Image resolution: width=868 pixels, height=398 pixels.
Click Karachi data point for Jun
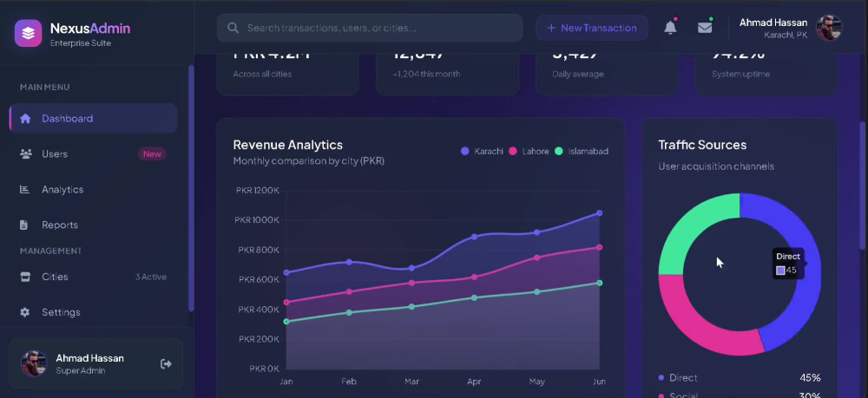click(x=600, y=212)
